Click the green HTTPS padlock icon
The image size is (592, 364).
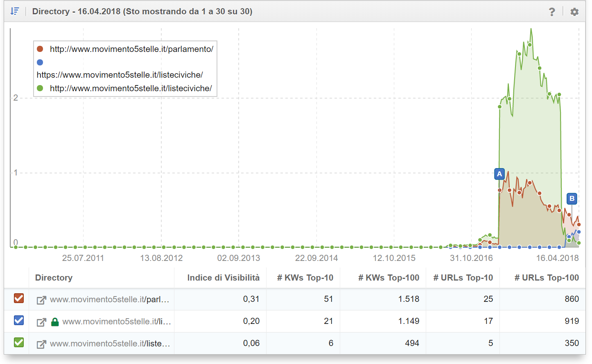[55, 322]
